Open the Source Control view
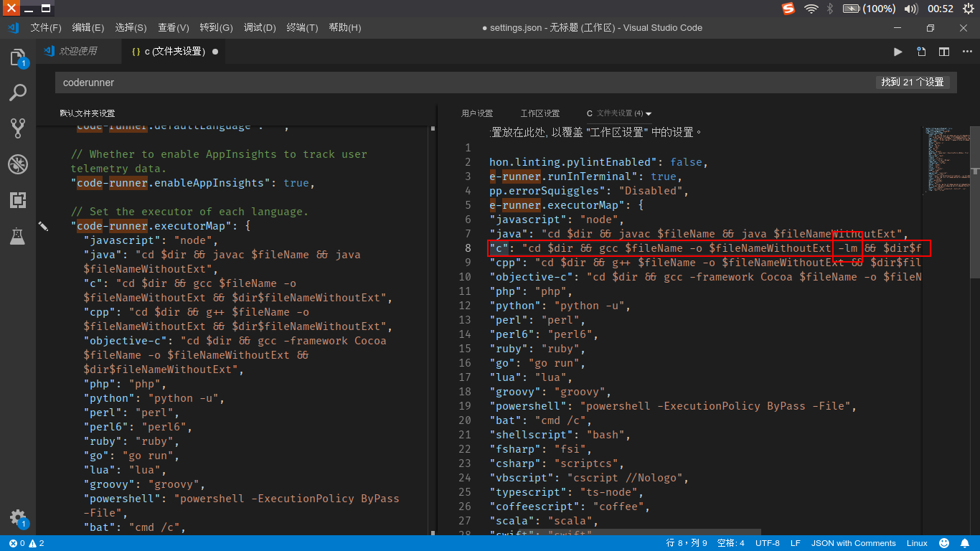The height and width of the screenshot is (551, 980). coord(18,128)
